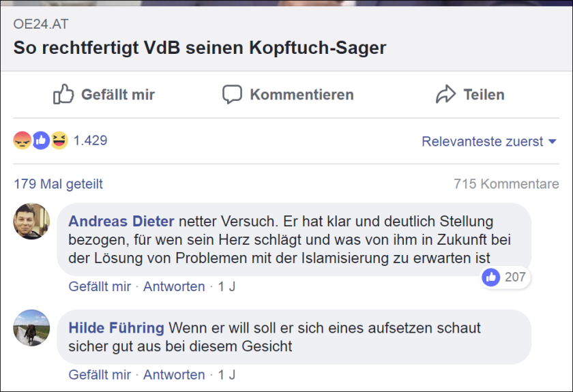
Task: Open the article headline about VdB Kopftuch-Sager
Action: point(200,48)
